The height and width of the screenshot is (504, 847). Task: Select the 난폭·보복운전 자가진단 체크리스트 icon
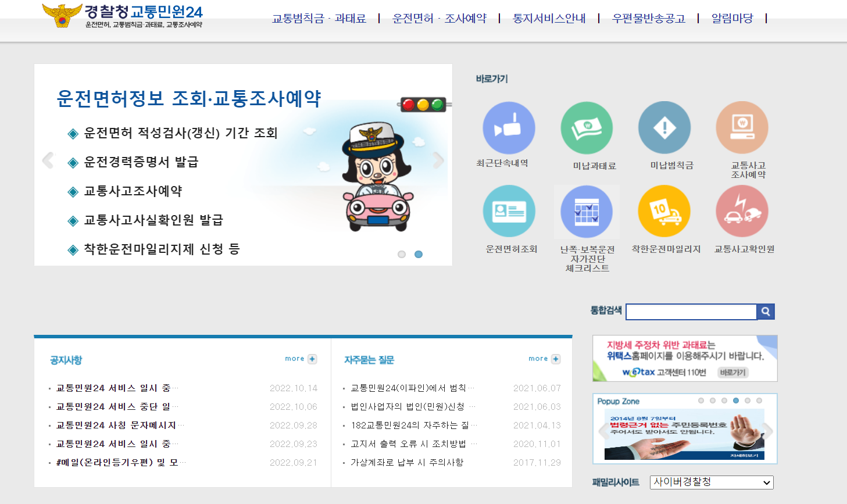tap(587, 210)
